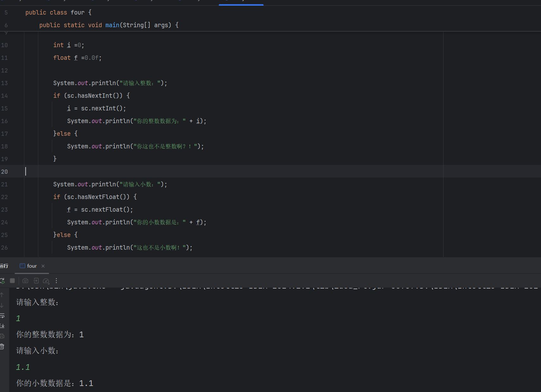Click the sticky 'public static void main' line
The width and height of the screenshot is (541, 392).
pyautogui.click(x=109, y=25)
